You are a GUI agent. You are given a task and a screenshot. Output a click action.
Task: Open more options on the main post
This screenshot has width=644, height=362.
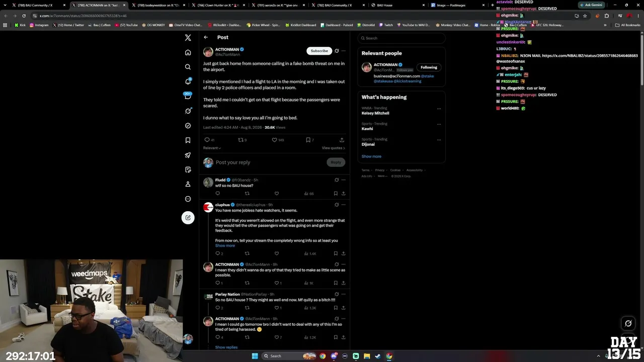coord(344,51)
